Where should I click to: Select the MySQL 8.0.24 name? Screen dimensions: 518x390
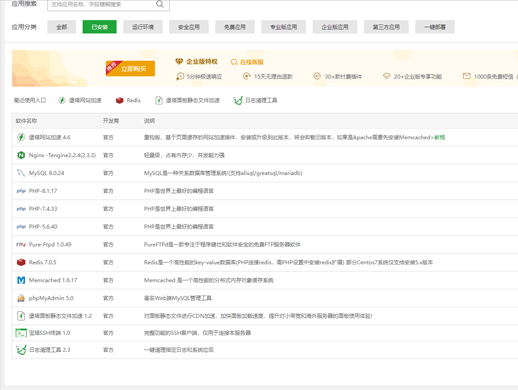pos(46,173)
